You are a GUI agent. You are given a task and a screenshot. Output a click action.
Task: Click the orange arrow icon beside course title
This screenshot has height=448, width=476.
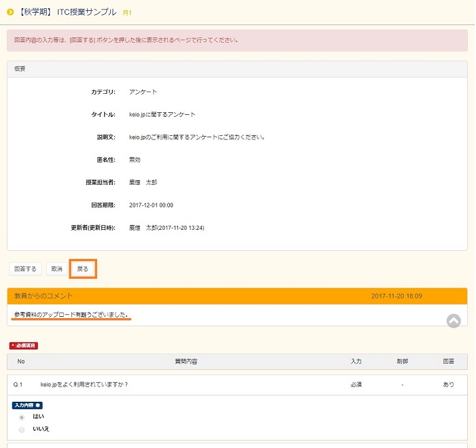pos(10,12)
